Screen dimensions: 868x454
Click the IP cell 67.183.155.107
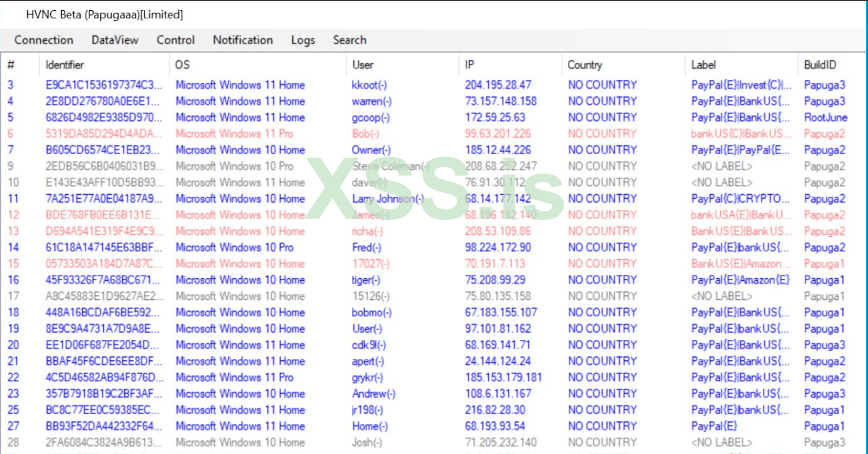[500, 313]
